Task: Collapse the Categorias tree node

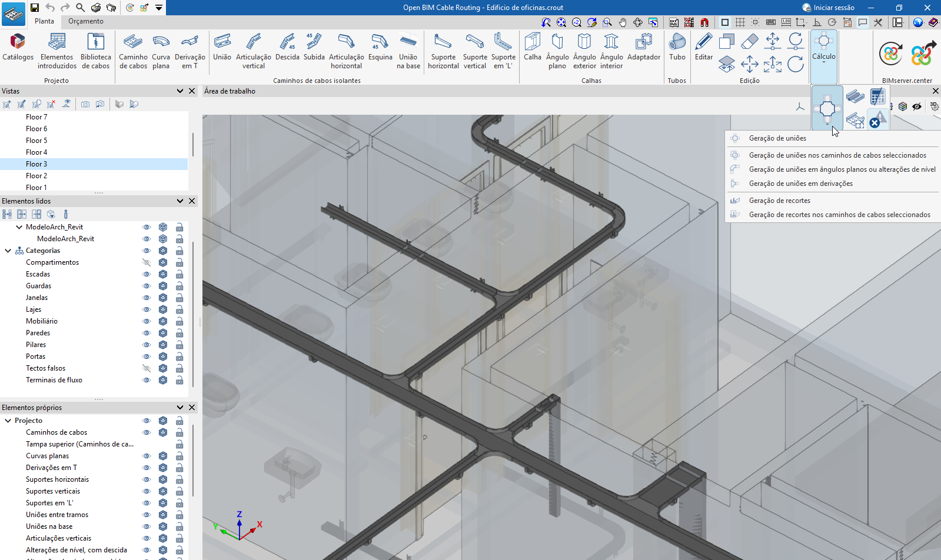Action: tap(8, 251)
